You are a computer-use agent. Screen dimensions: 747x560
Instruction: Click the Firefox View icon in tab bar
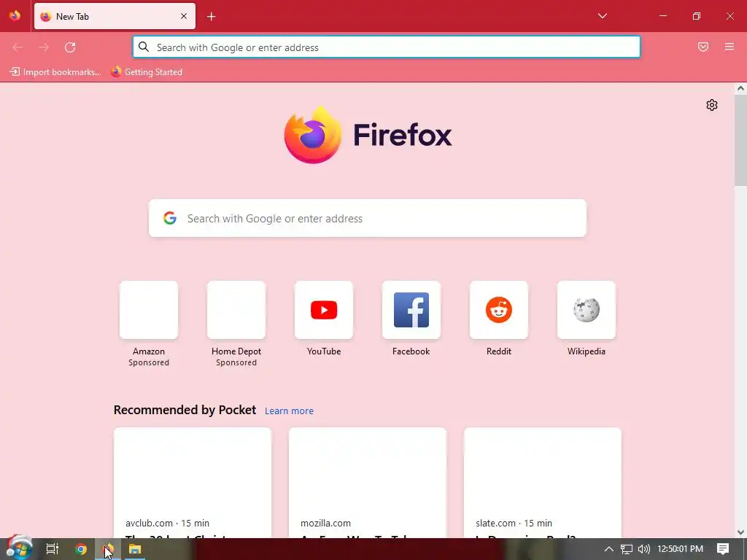(15, 16)
